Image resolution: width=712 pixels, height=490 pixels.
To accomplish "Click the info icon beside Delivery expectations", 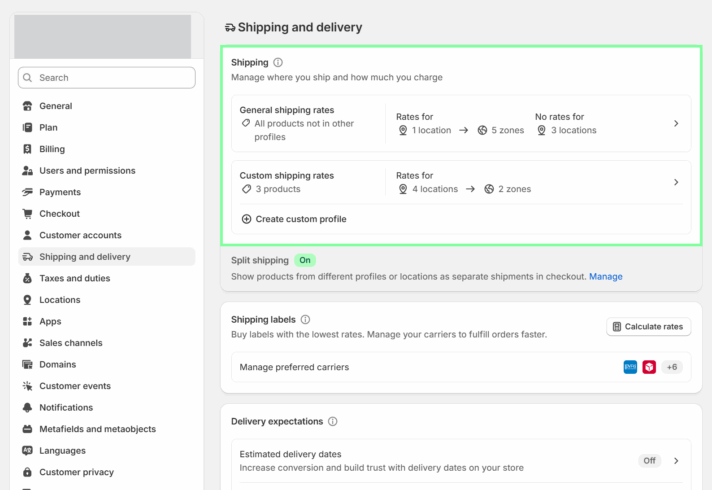I will click(333, 421).
